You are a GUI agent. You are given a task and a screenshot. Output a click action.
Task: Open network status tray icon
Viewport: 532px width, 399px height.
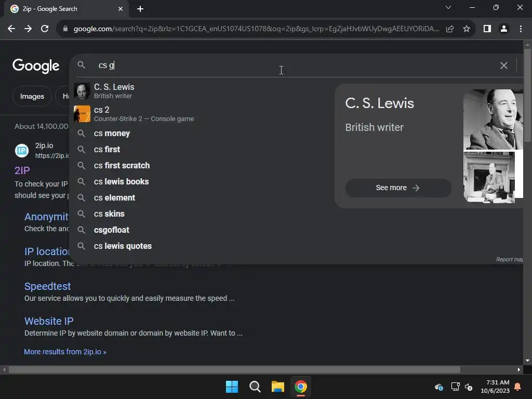coord(455,387)
